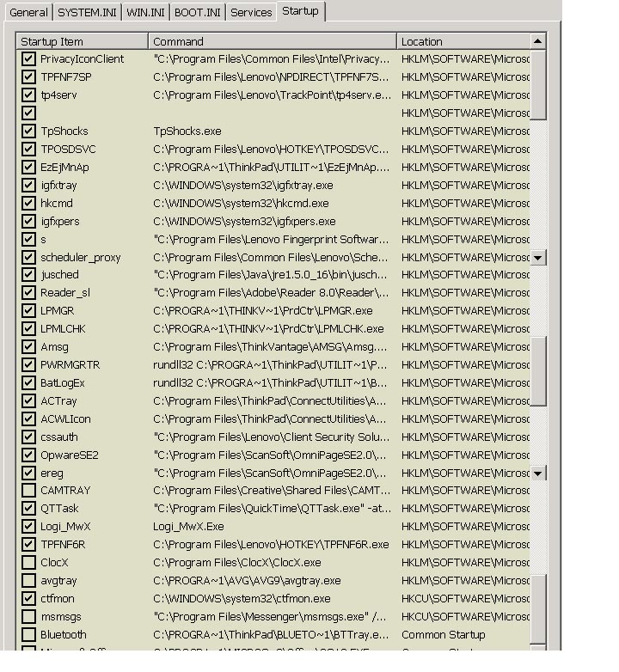The width and height of the screenshot is (619, 672).
Task: Click the Common Startup location text
Action: 444,635
